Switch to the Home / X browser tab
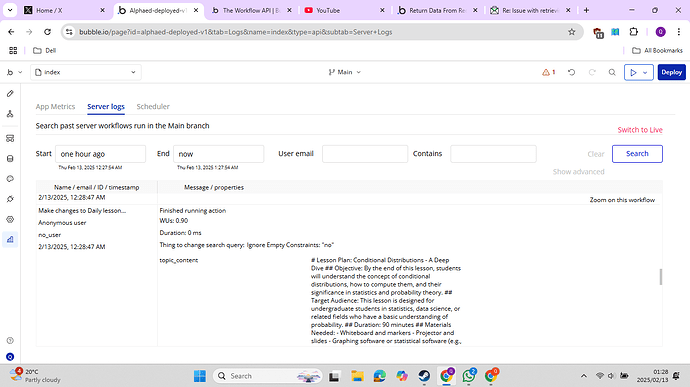690x387 pixels. pyautogui.click(x=65, y=10)
